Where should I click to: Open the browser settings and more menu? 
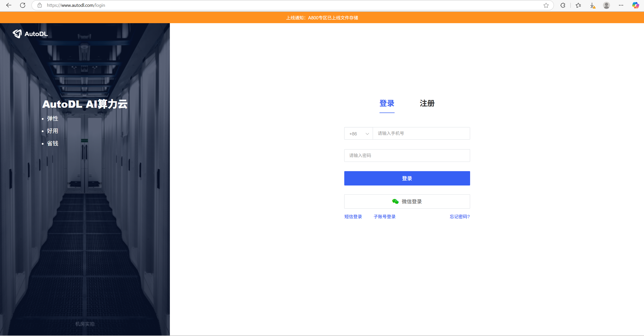pos(621,5)
